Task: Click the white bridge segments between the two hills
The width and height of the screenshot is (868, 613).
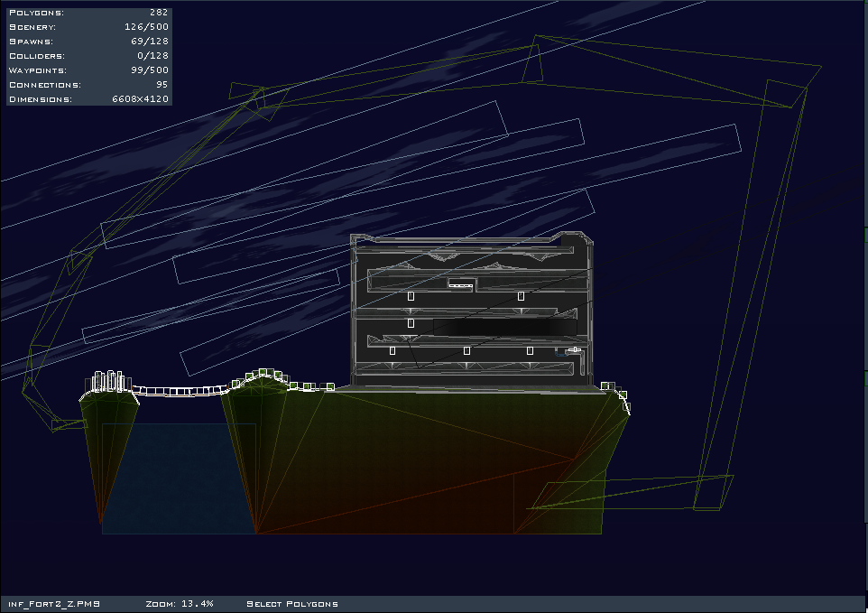Action: [x=180, y=391]
